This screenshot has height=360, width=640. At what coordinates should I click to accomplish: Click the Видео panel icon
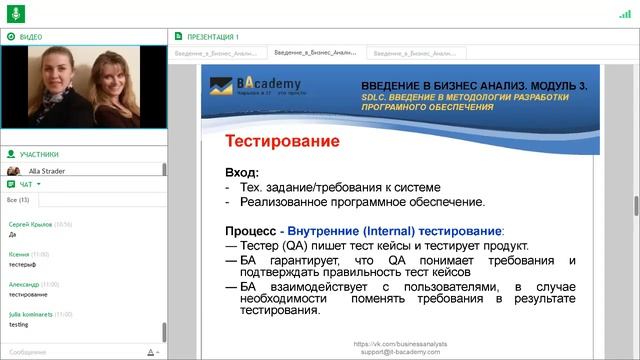coord(11,37)
